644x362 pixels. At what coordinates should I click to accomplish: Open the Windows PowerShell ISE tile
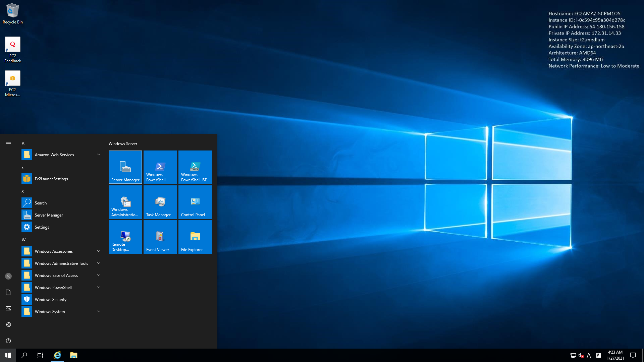click(195, 167)
